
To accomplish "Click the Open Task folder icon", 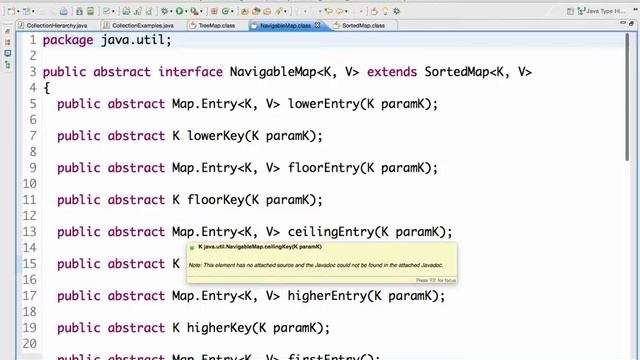I will tap(256, 11).
